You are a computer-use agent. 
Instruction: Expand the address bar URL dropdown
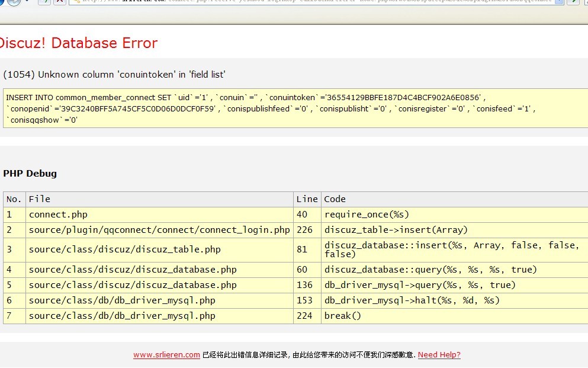click(558, 2)
